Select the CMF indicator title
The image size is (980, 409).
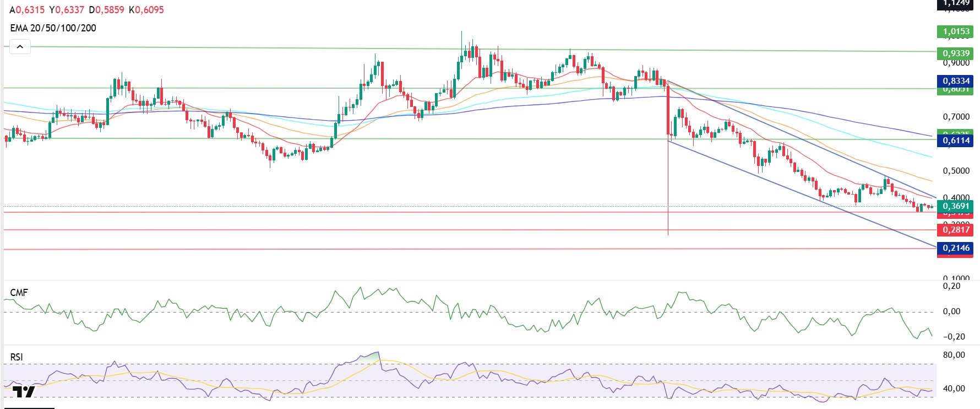tap(19, 293)
